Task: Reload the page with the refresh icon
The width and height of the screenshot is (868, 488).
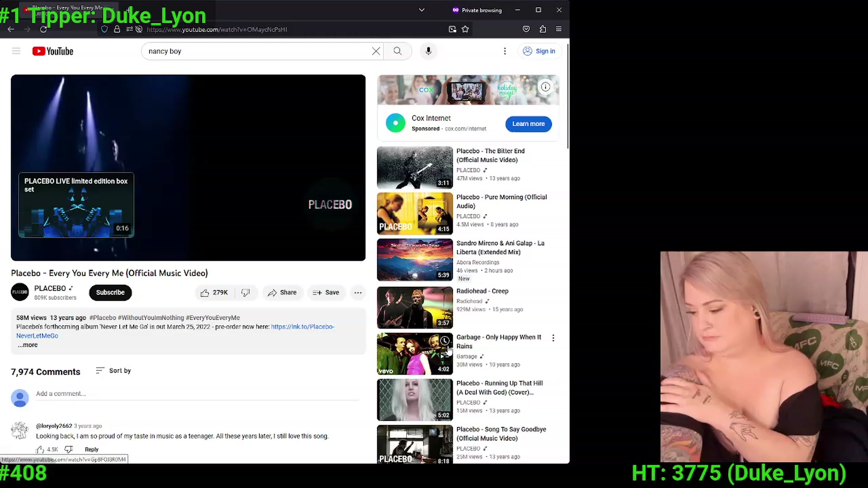Action: [x=43, y=29]
